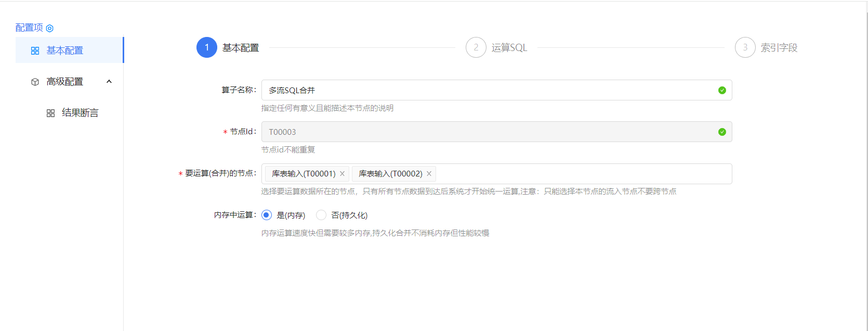Go to step 2 运算SQL
Image resolution: width=868 pixels, height=331 pixels.
(476, 47)
